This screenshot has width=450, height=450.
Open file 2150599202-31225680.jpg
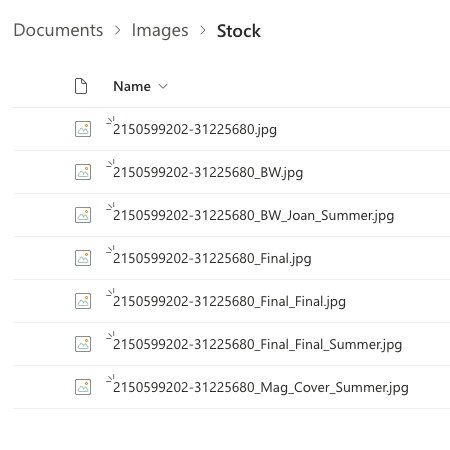tap(195, 130)
